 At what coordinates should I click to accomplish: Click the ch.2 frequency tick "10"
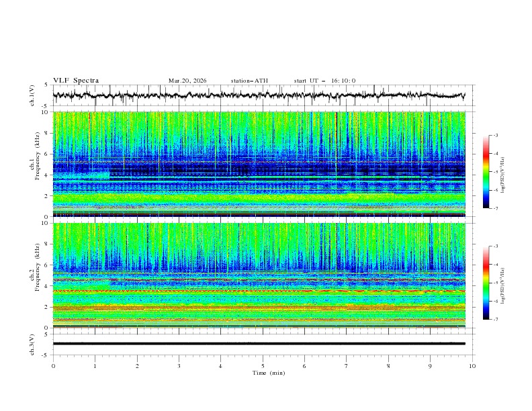[x=46, y=223]
